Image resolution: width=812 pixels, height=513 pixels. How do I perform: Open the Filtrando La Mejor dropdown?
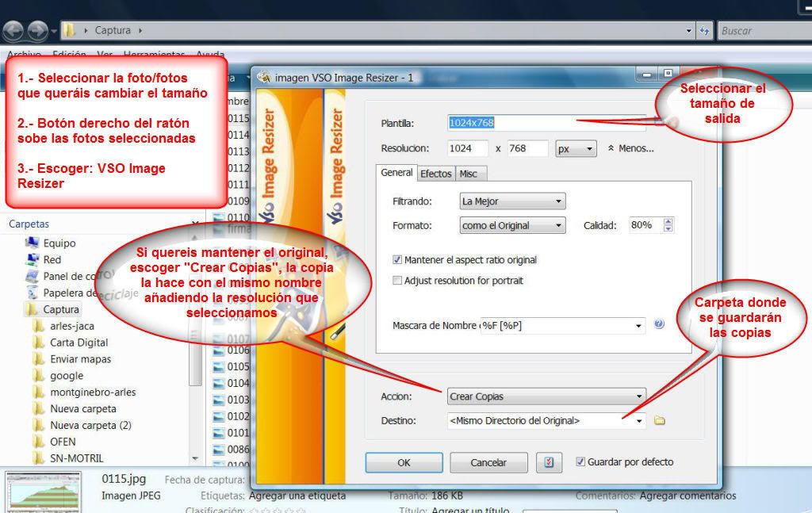pyautogui.click(x=512, y=201)
